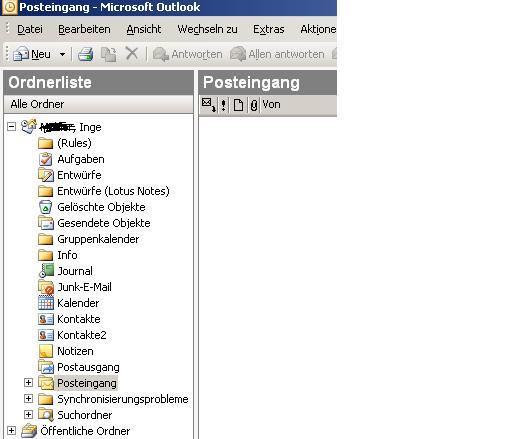Click the Allen antworten button
The height and width of the screenshot is (439, 512).
coord(277,54)
